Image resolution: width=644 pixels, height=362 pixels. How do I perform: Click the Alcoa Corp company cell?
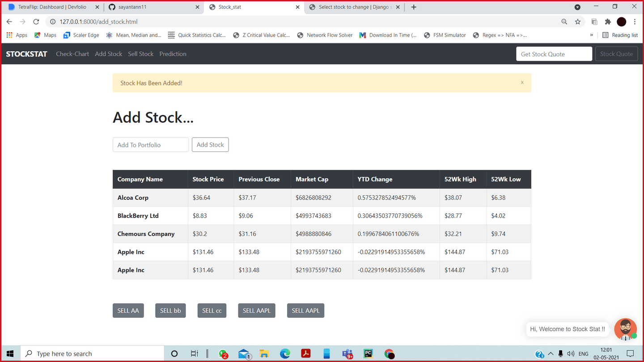(x=150, y=198)
